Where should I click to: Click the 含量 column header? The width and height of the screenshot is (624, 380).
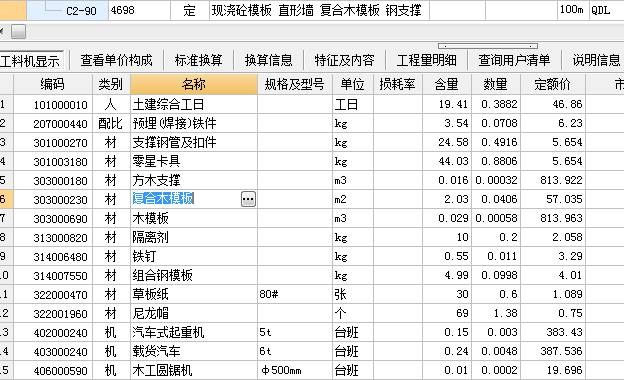[x=447, y=84]
